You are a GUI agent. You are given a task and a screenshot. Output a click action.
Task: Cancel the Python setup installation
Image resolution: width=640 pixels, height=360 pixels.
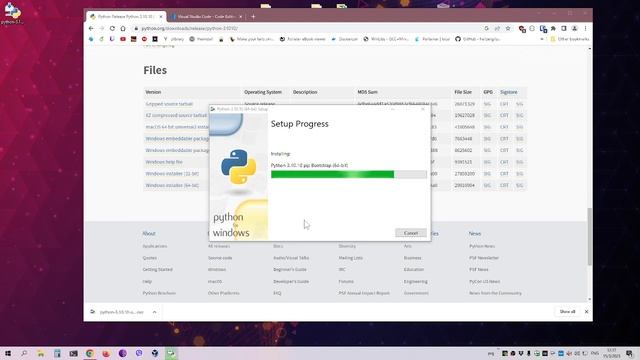411,233
